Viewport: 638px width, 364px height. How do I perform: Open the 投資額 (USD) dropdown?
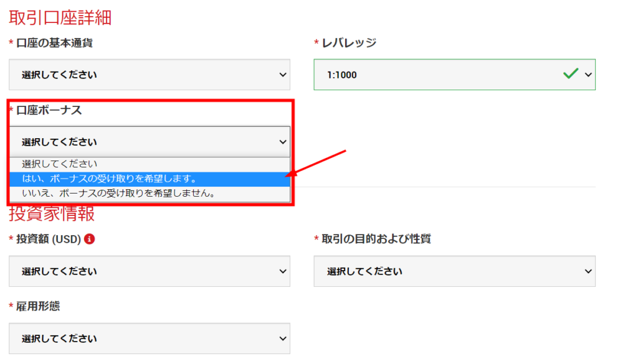(x=150, y=271)
